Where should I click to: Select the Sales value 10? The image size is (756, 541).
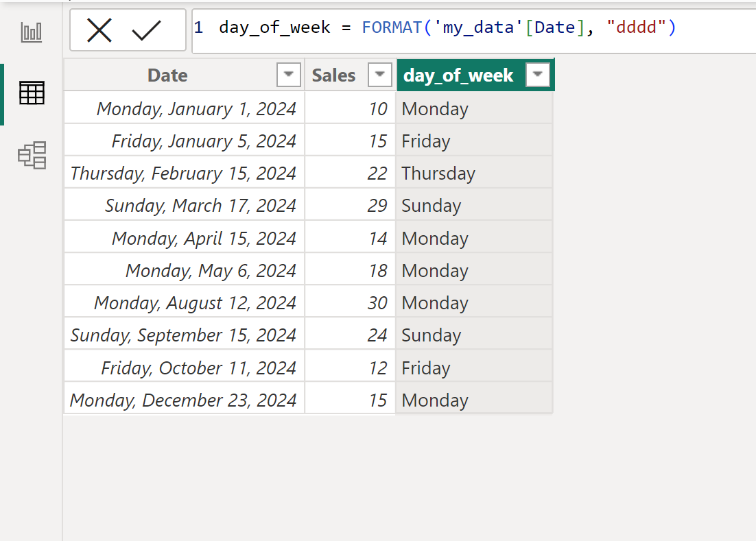click(x=379, y=108)
